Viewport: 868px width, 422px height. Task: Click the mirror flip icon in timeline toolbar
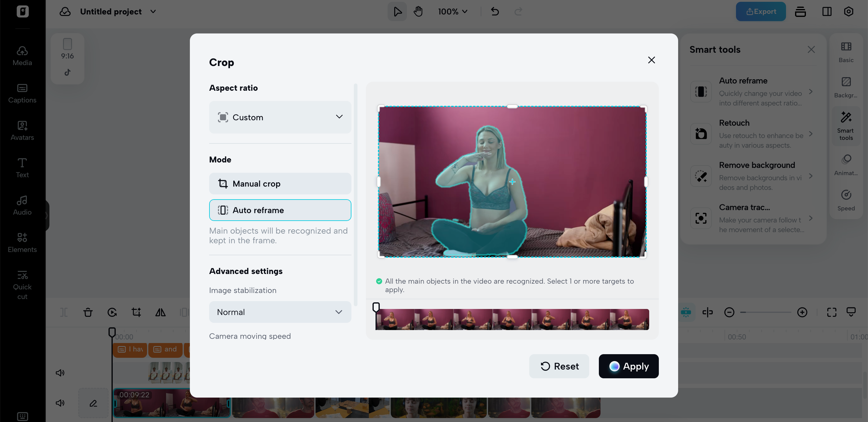click(160, 312)
